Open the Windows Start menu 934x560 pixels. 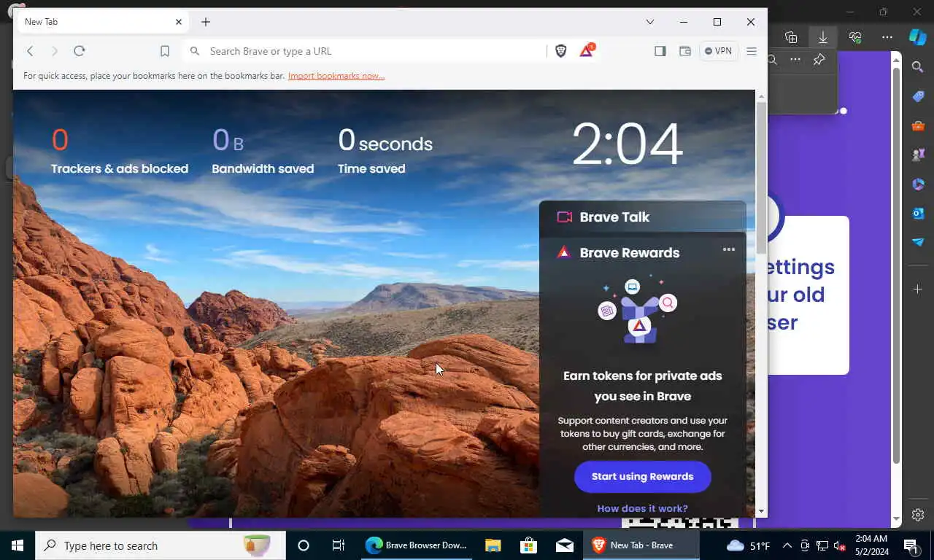pos(18,545)
